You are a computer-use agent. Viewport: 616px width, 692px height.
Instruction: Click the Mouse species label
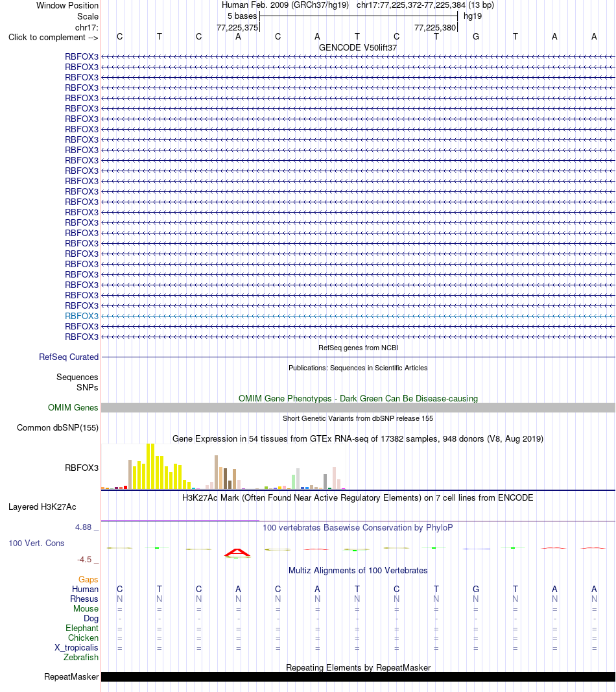tap(86, 608)
